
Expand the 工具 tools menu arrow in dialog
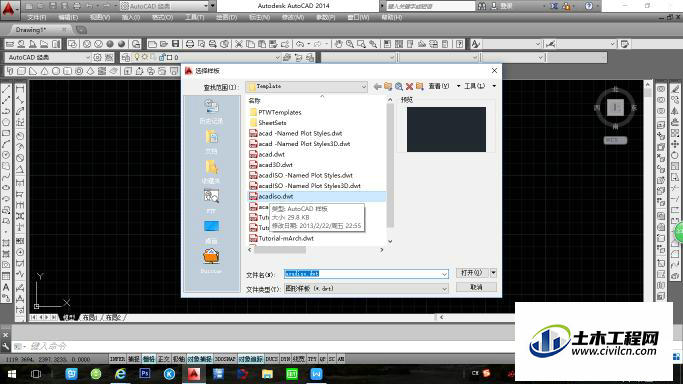coord(494,86)
